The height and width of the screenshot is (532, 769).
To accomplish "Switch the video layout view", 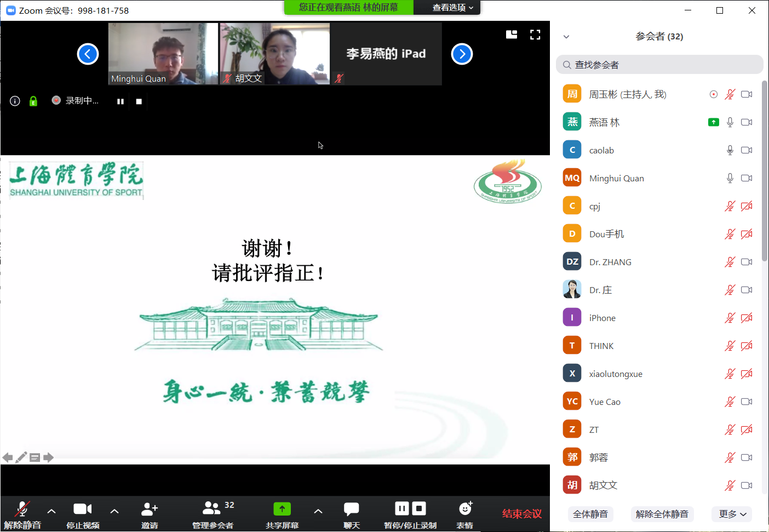I will [x=512, y=35].
